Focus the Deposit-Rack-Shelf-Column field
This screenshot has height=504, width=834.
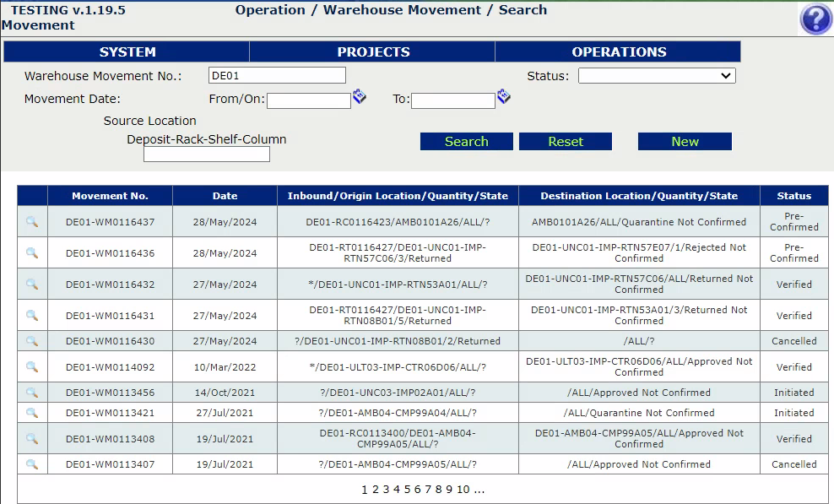206,154
